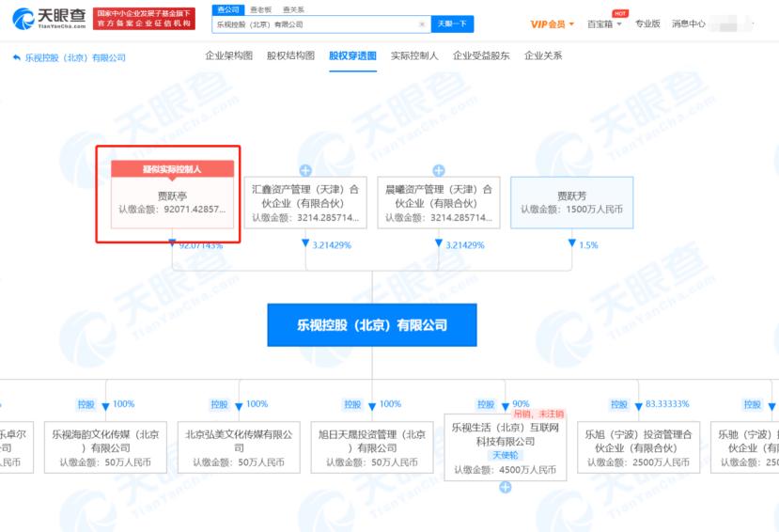Click the 1.5% share under 贾跃芳
Image resolution: width=779 pixels, height=532 pixels.
pyautogui.click(x=589, y=245)
